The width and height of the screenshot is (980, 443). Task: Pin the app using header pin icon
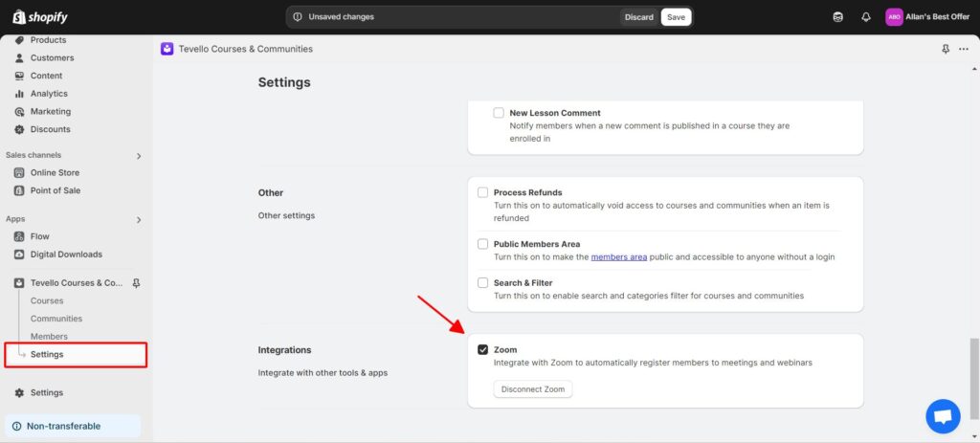point(946,49)
